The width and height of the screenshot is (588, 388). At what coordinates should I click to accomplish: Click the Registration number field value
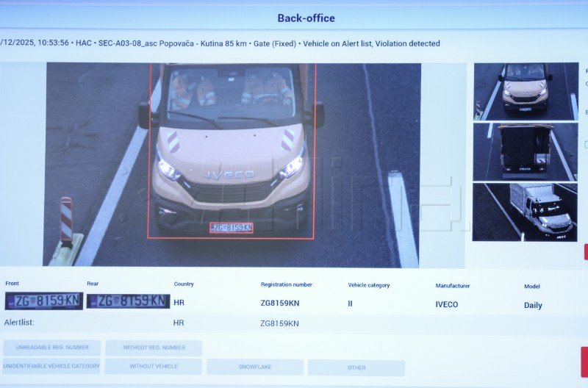click(280, 303)
